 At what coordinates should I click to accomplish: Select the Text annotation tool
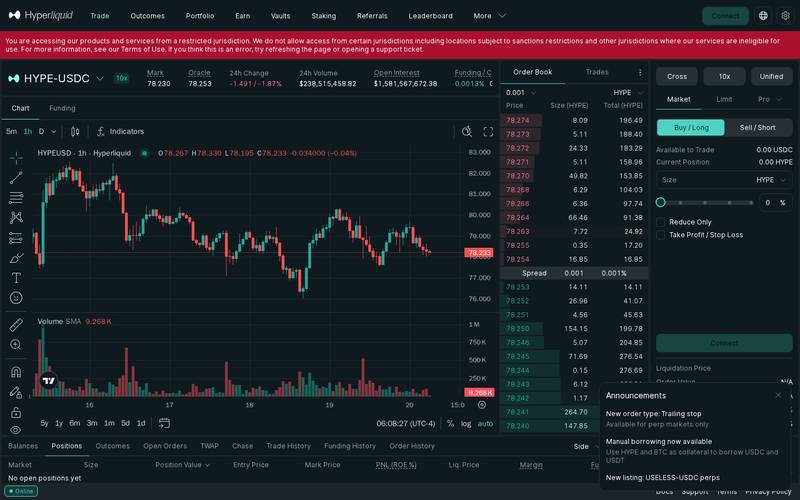coord(16,278)
